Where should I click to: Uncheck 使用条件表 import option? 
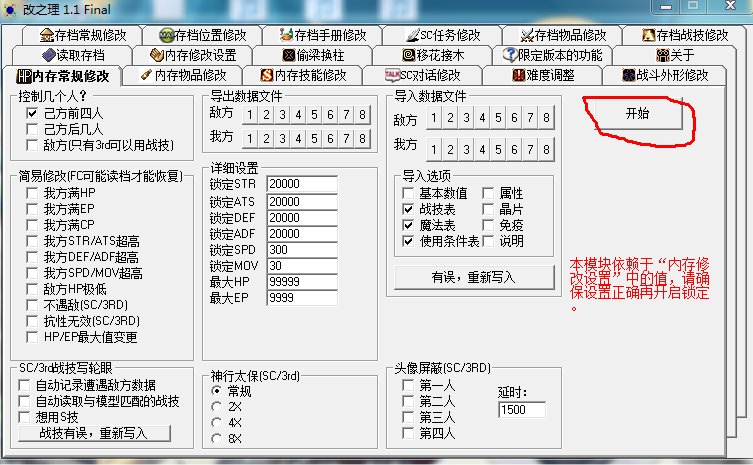[x=408, y=241]
